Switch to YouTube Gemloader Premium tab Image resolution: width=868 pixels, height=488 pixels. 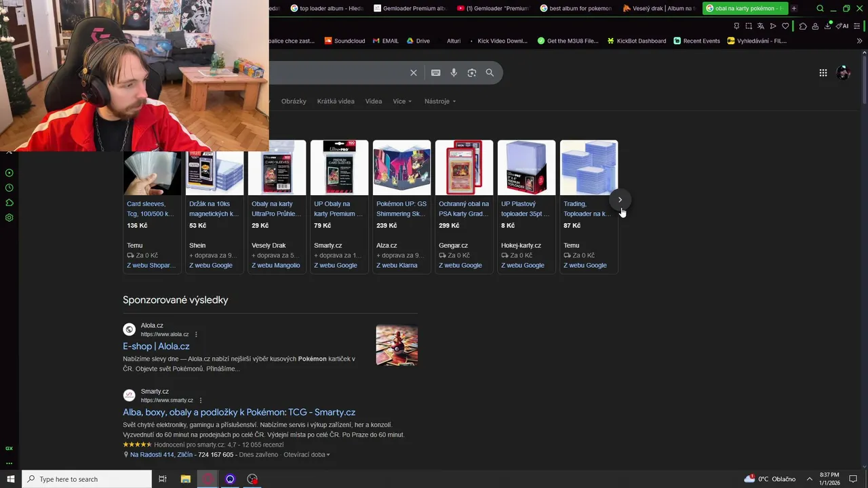pos(493,8)
